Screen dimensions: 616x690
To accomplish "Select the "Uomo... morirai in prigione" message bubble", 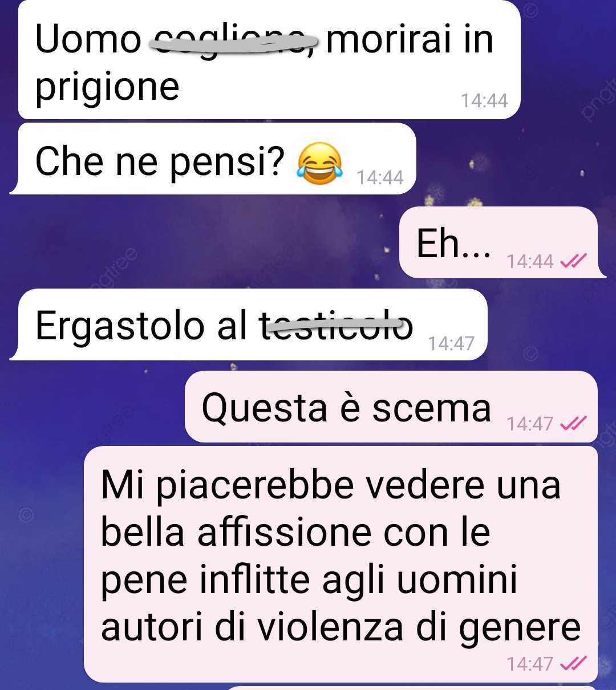I will coord(269,59).
